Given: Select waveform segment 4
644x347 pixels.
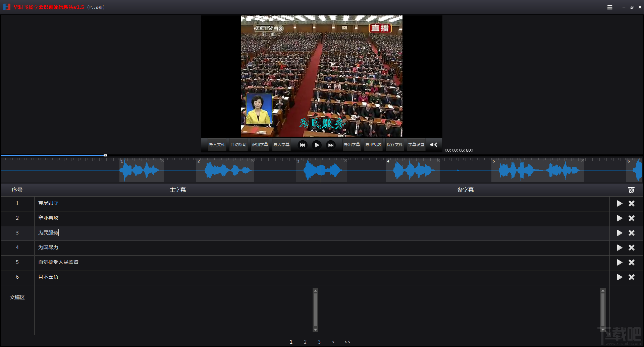Looking at the screenshot, I should (413, 171).
